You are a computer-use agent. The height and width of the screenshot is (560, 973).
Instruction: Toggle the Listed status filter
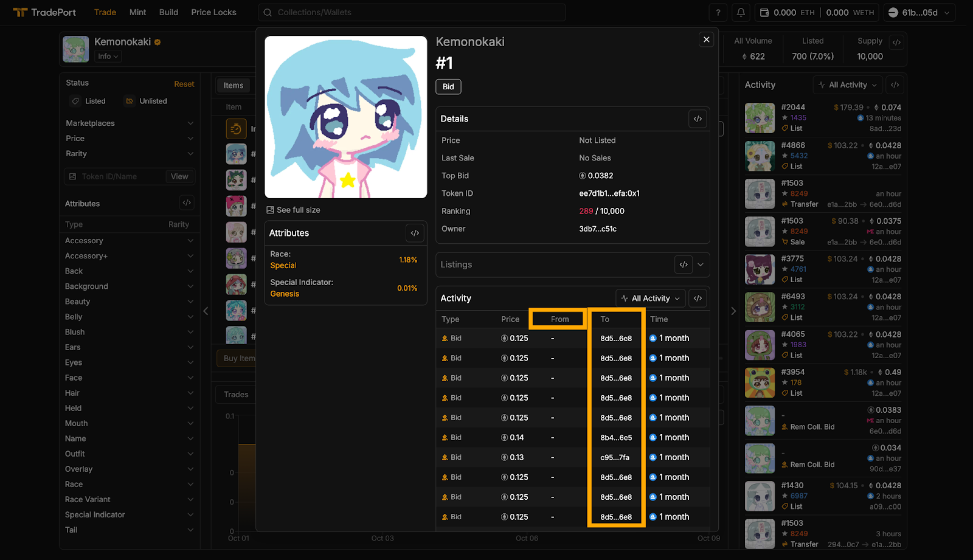[89, 101]
